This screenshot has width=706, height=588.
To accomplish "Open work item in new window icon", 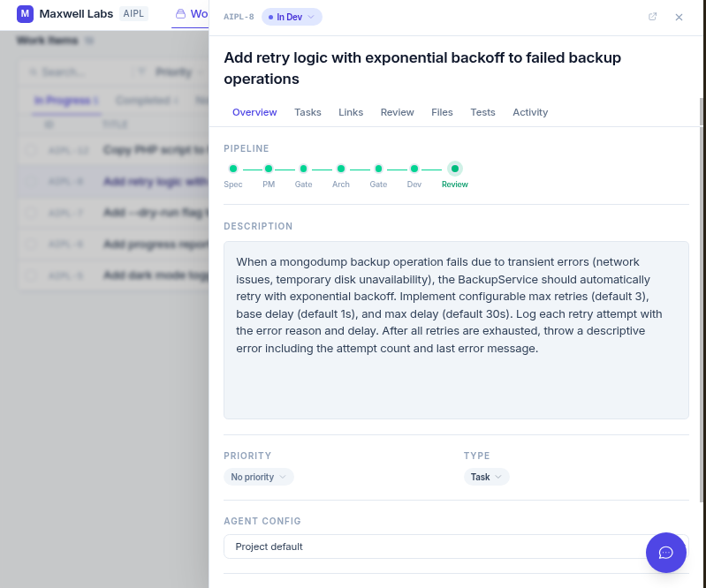I will click(x=653, y=17).
